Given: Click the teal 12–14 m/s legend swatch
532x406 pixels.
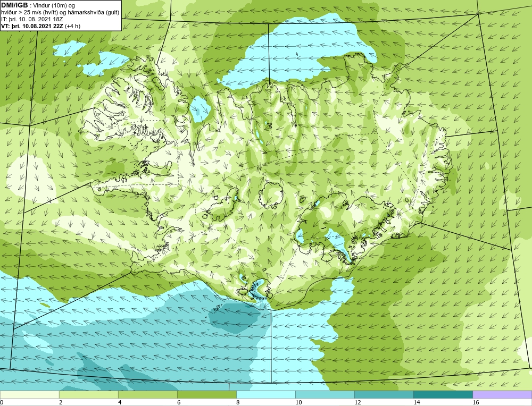Looking at the screenshot, I should 384,394.
